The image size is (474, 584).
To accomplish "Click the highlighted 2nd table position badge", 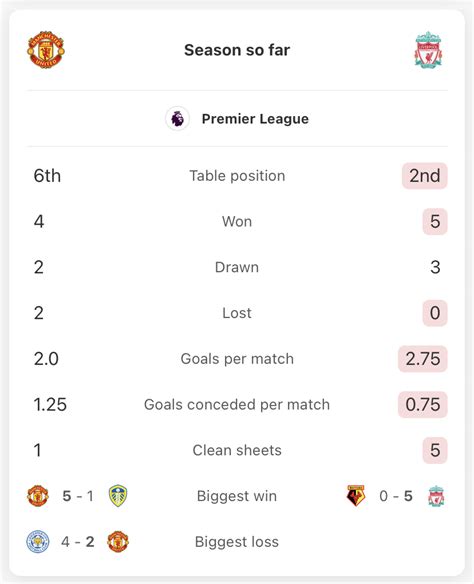I will 424,176.
